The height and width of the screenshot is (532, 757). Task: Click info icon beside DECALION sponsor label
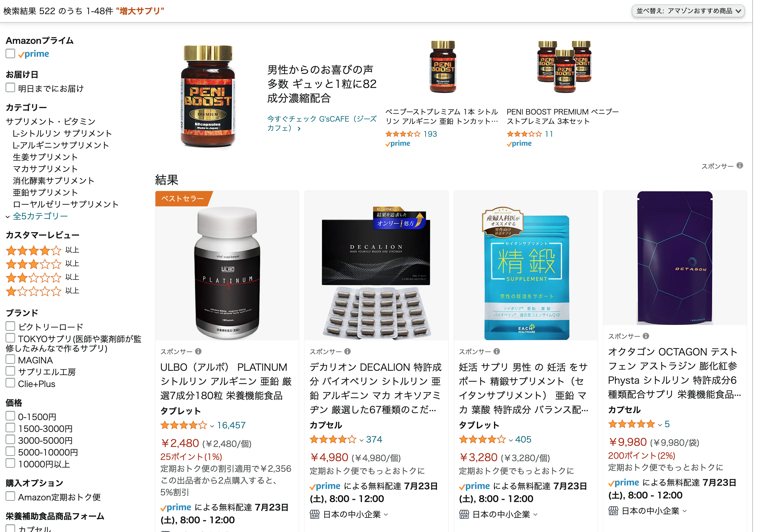tap(347, 352)
